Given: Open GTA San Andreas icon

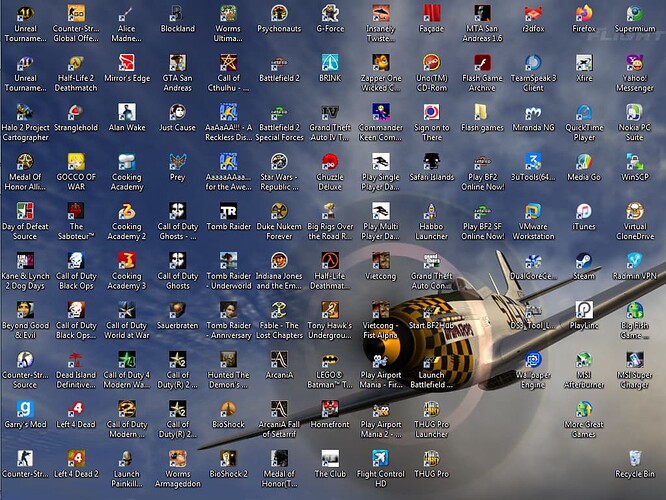Looking at the screenshot, I should pyautogui.click(x=178, y=74).
